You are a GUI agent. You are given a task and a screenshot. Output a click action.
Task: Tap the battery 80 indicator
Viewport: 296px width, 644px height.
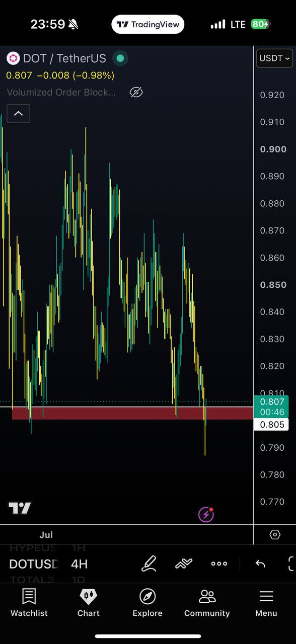261,24
